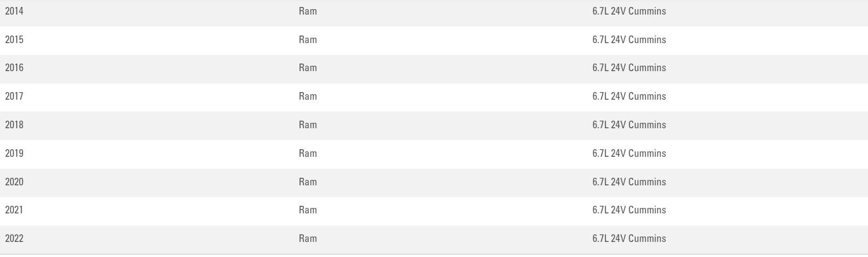Click the 2020 year cell
Viewport: 868px width, 257px height.
coord(15,182)
